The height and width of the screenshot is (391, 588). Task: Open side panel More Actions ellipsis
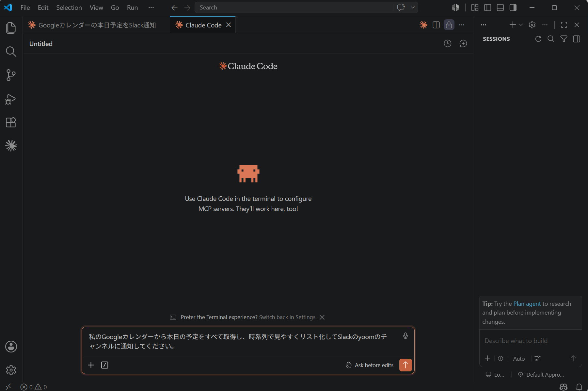(545, 25)
